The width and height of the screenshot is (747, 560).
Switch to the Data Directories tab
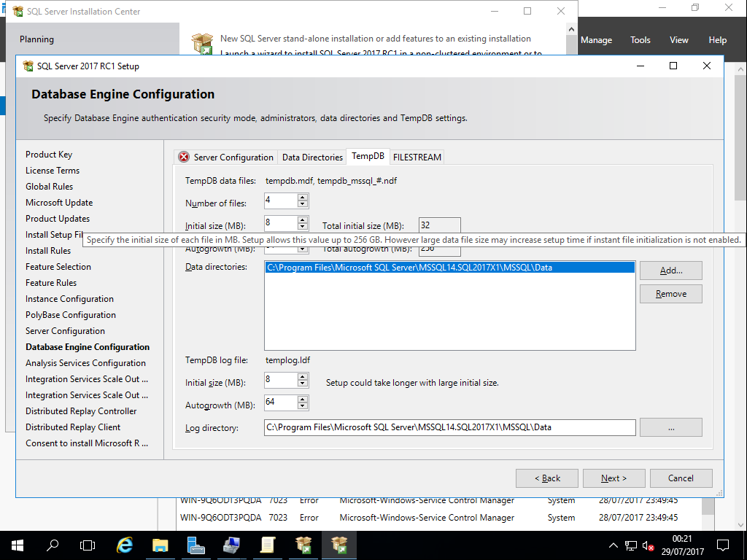pos(312,157)
